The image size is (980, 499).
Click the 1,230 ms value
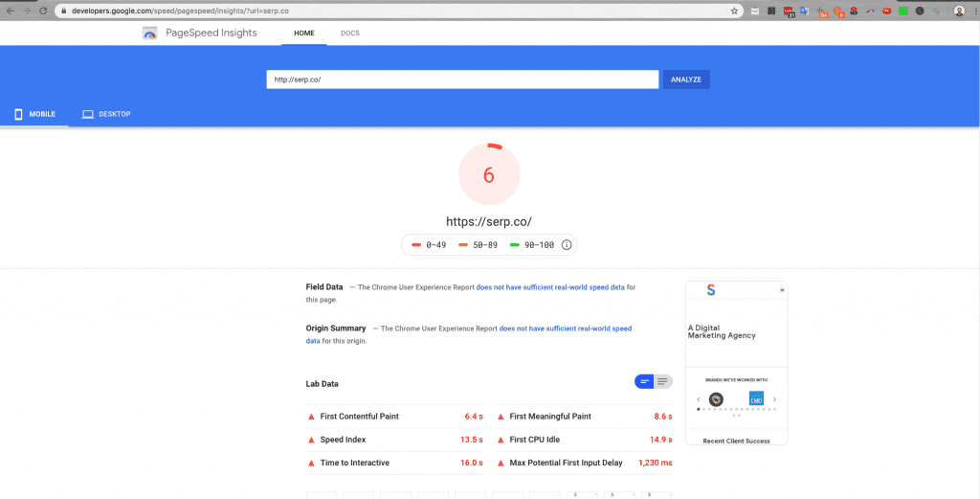(656, 463)
